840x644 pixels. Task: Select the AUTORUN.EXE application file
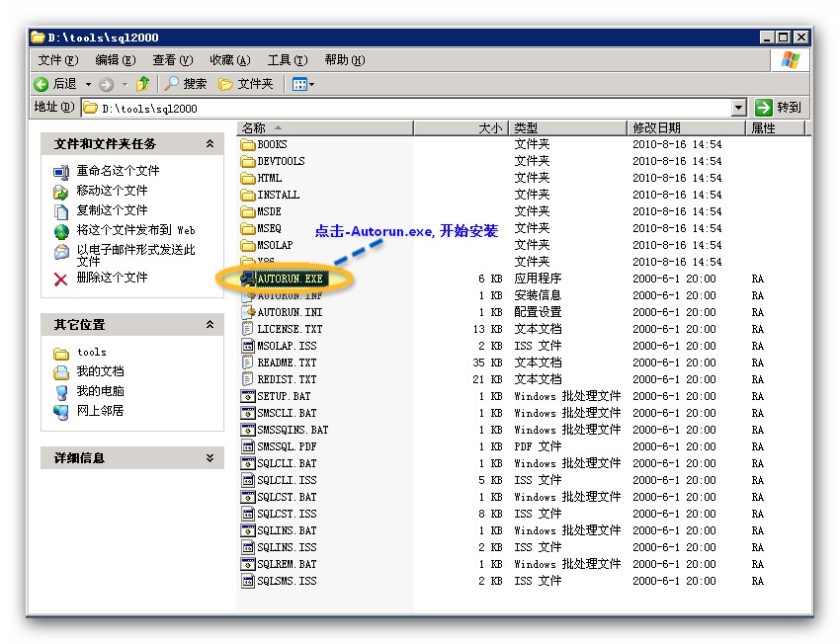tap(289, 279)
